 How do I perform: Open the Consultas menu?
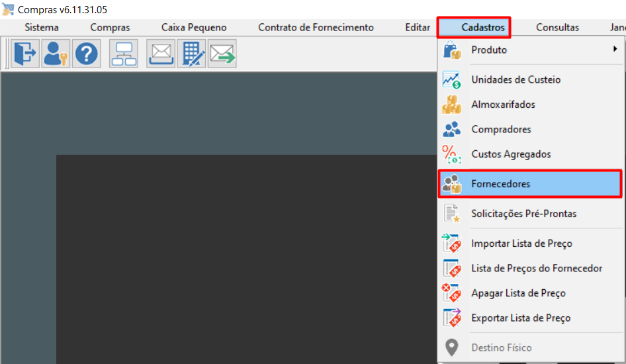pos(557,28)
